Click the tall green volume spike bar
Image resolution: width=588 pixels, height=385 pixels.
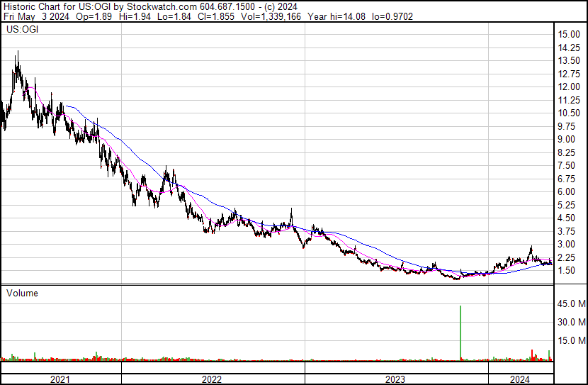click(x=460, y=332)
